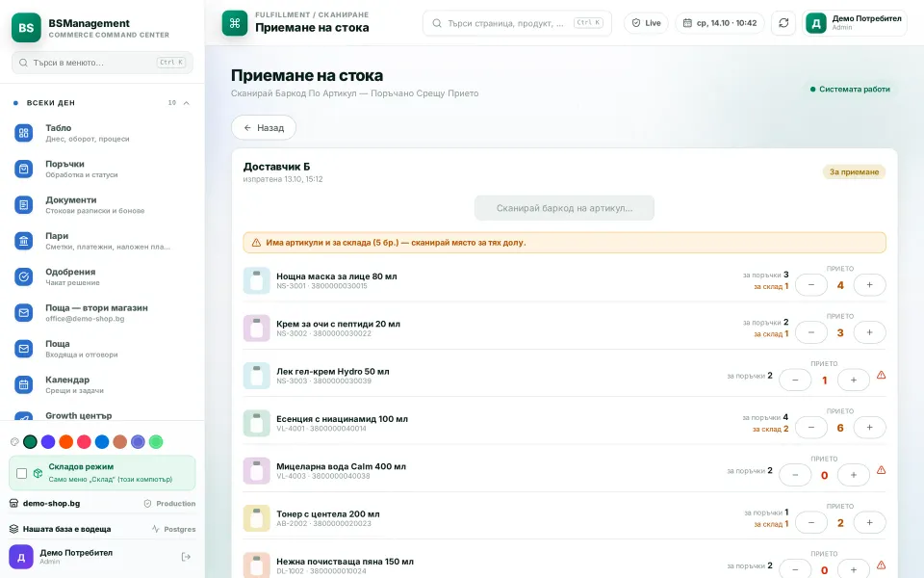Click the За приемане status badge
Viewport: 924px width, 578px height.
point(854,172)
